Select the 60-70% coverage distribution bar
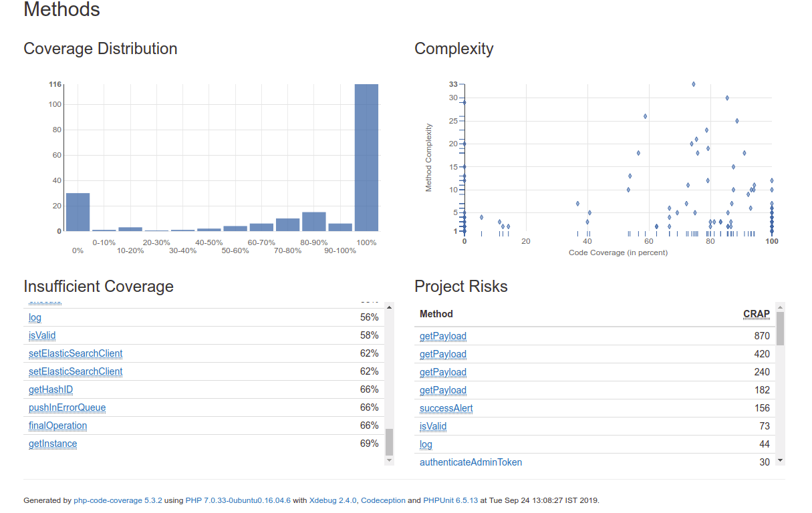812x513 pixels. [261, 227]
